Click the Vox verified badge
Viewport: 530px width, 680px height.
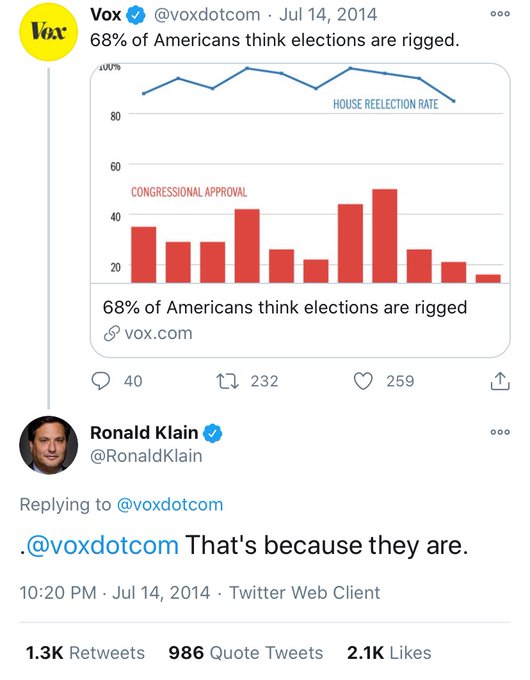click(x=135, y=16)
